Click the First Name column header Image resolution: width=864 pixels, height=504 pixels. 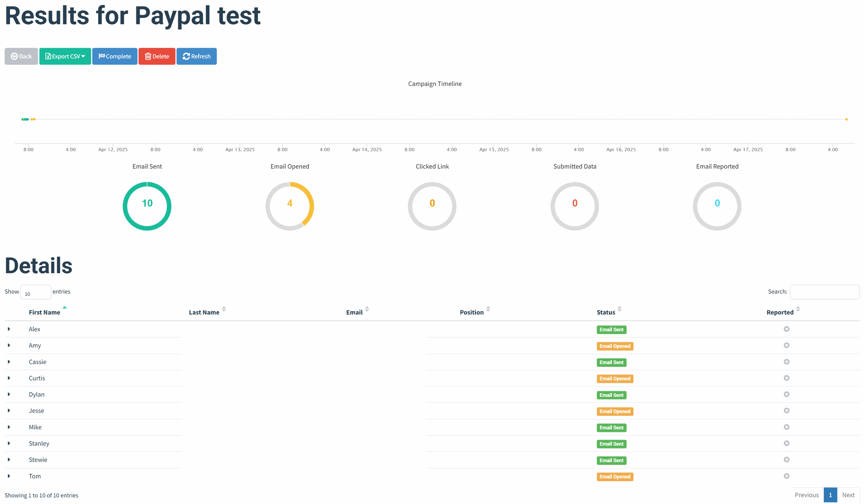pyautogui.click(x=45, y=312)
